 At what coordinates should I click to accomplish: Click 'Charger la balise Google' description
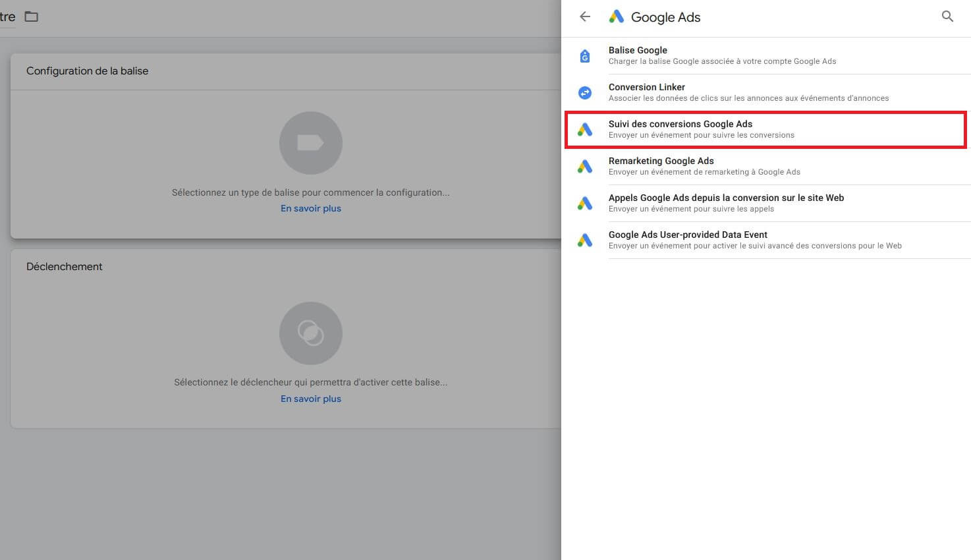722,61
